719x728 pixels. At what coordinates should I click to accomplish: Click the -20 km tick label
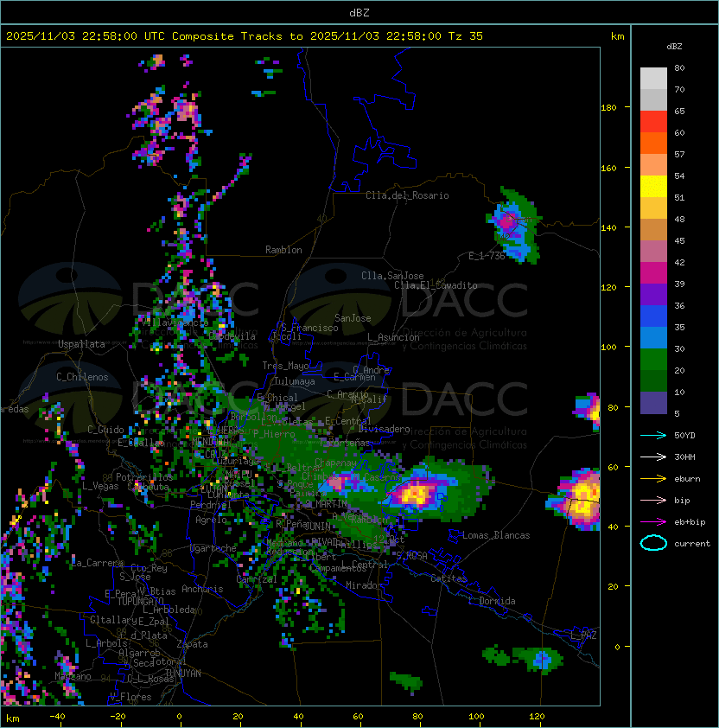(118, 717)
